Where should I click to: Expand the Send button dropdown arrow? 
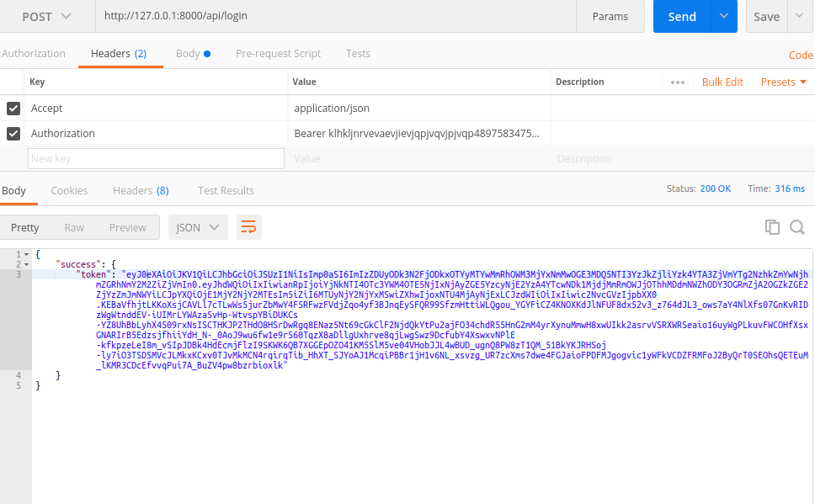click(x=723, y=16)
